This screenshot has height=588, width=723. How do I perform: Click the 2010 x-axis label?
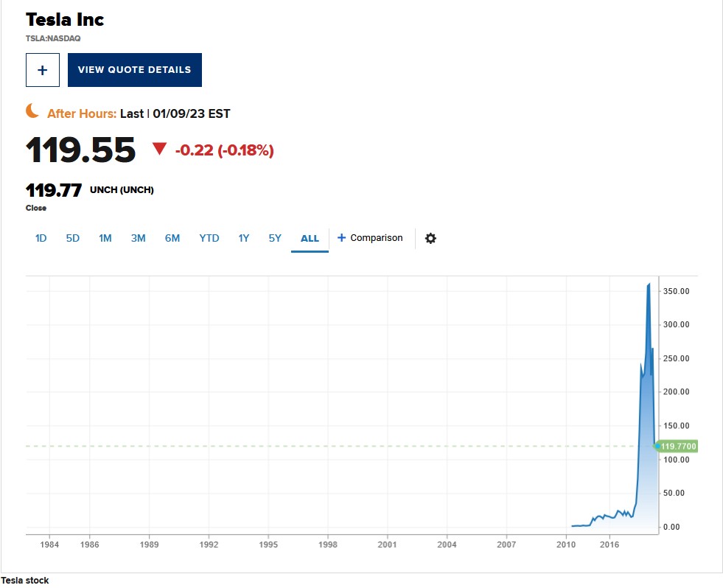tap(566, 545)
